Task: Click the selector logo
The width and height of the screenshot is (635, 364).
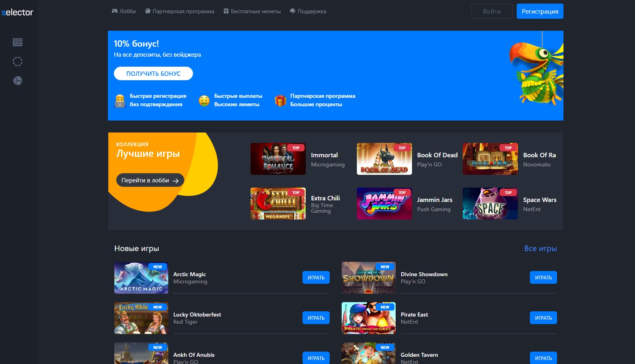Action: pyautogui.click(x=18, y=12)
